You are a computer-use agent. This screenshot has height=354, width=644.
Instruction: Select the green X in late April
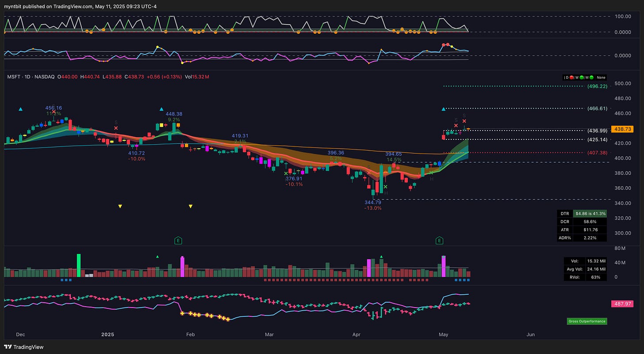[431, 172]
